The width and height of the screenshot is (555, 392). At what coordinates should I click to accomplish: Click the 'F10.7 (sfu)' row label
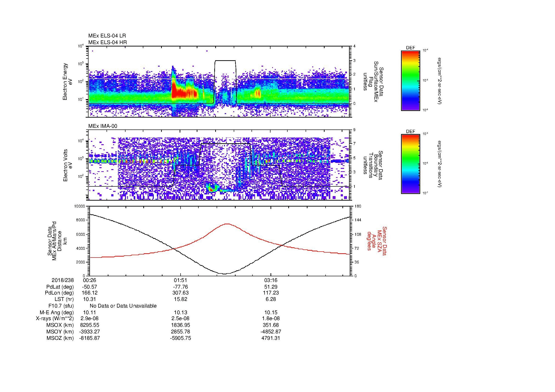[x=61, y=306]
